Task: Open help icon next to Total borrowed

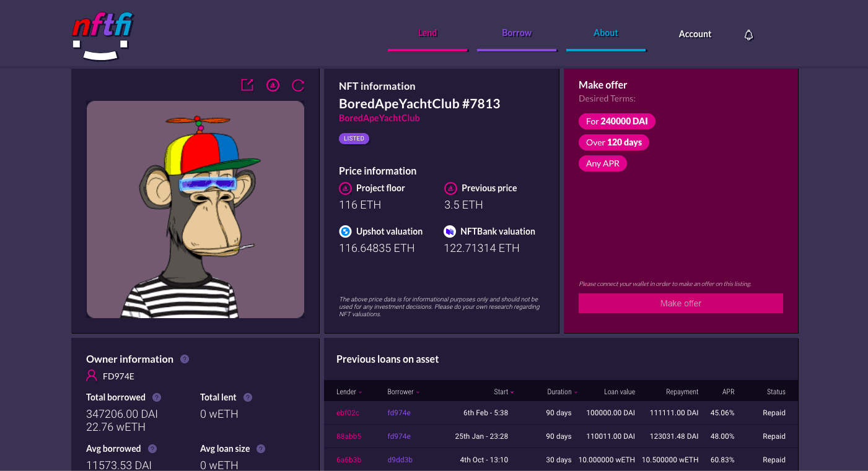Action: [x=157, y=397]
